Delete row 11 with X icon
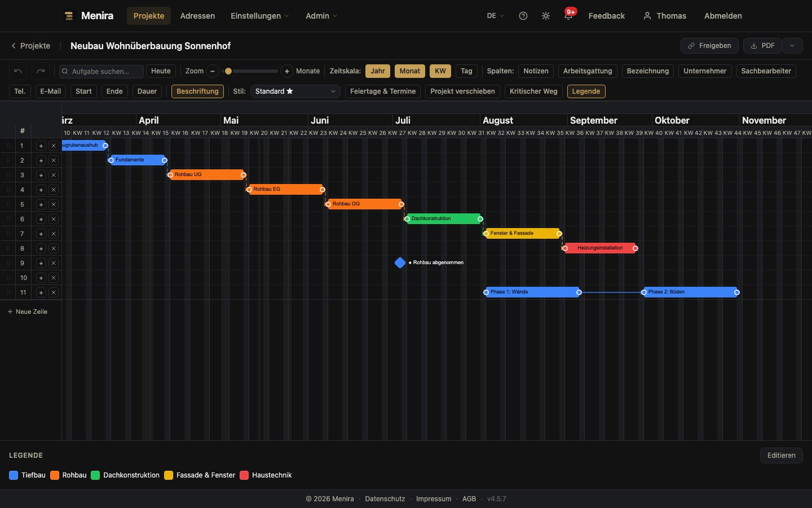The image size is (812, 508). [54, 292]
